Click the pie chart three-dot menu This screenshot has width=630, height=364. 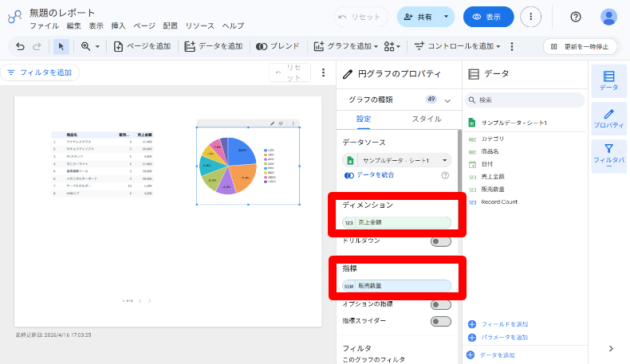[293, 123]
